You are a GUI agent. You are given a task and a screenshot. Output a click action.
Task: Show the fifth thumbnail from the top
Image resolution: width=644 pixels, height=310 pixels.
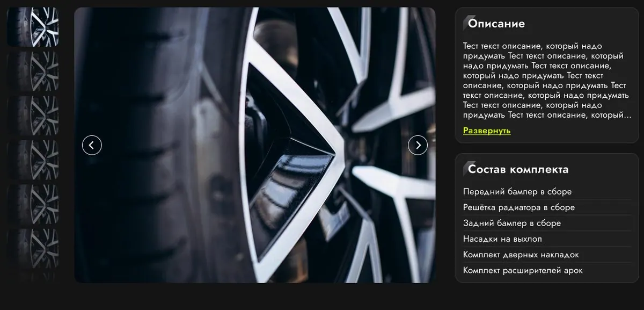[x=33, y=204]
